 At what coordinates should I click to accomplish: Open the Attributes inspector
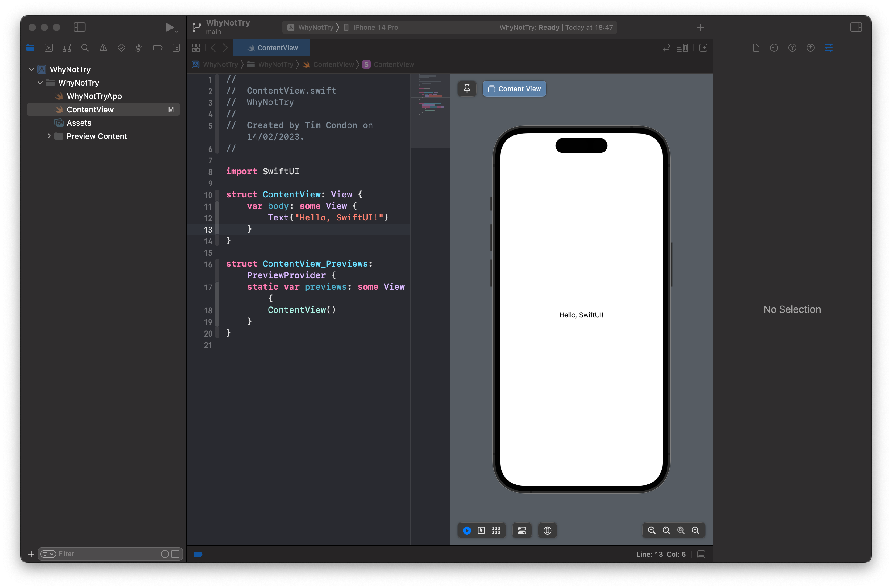pyautogui.click(x=829, y=48)
